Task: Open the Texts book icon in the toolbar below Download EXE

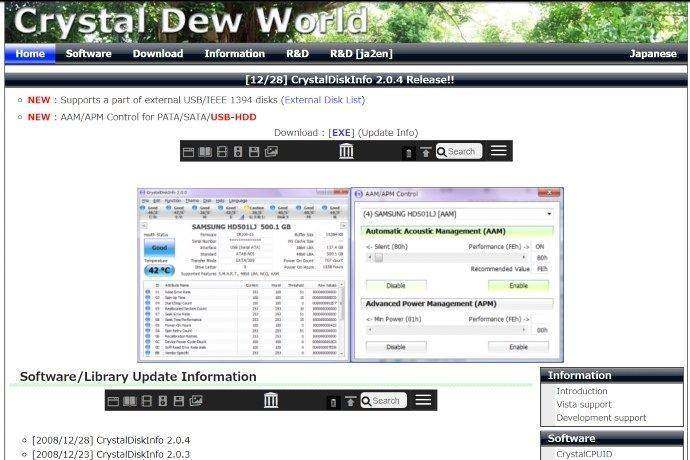Action: click(205, 152)
